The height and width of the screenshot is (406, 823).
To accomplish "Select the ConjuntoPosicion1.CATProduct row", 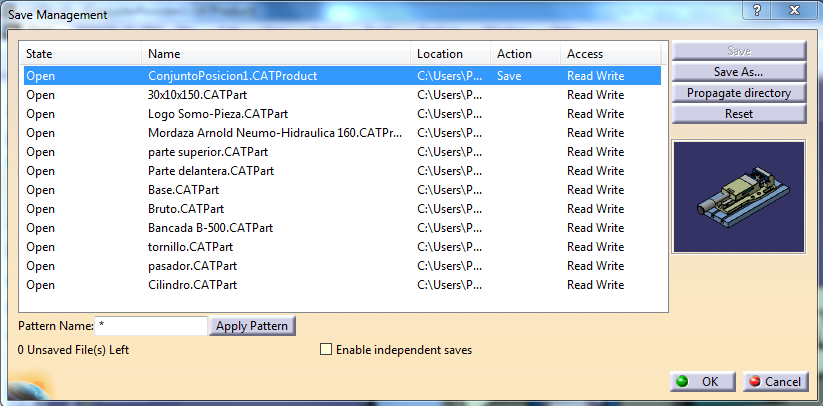I will [x=230, y=76].
